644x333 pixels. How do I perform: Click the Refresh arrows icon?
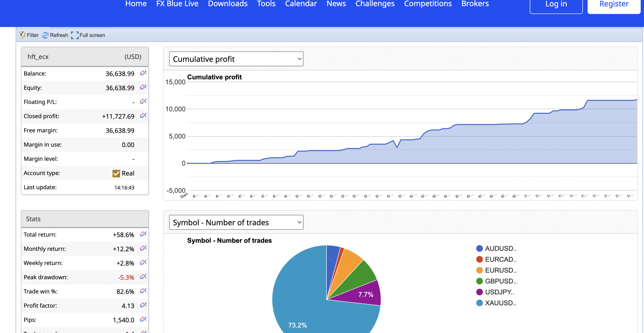coord(45,35)
